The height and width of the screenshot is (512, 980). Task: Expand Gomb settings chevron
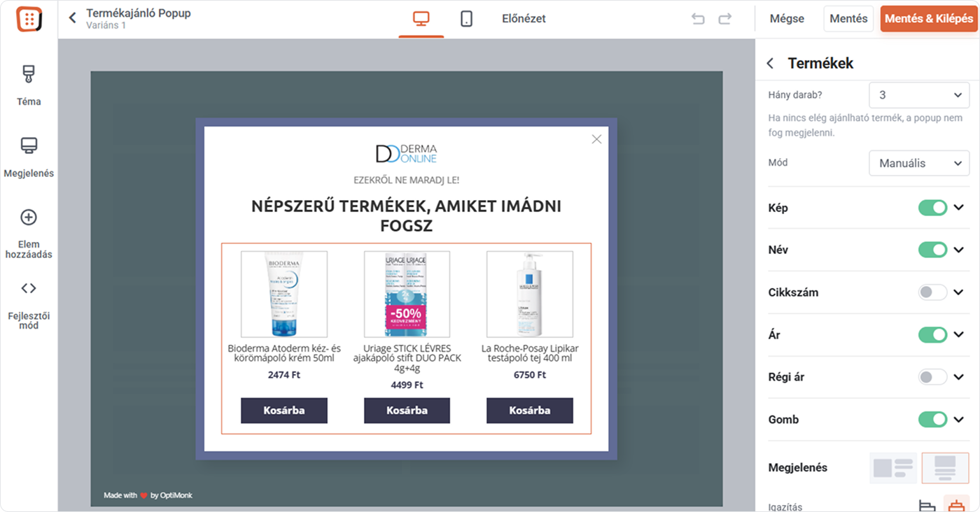point(959,420)
